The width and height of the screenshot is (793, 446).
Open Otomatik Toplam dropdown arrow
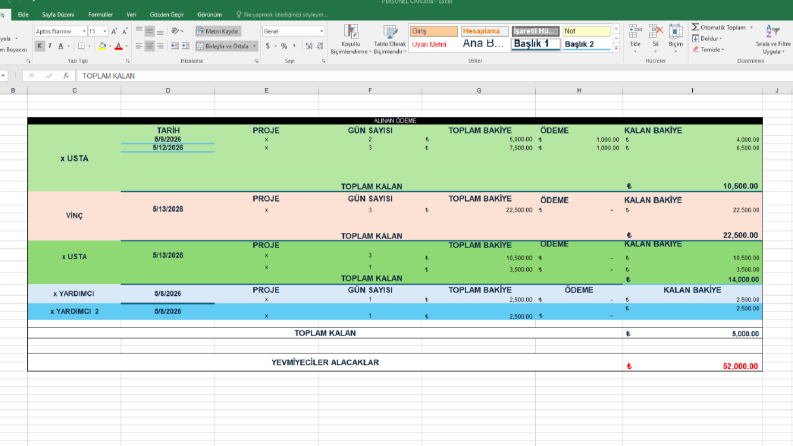coord(752,27)
